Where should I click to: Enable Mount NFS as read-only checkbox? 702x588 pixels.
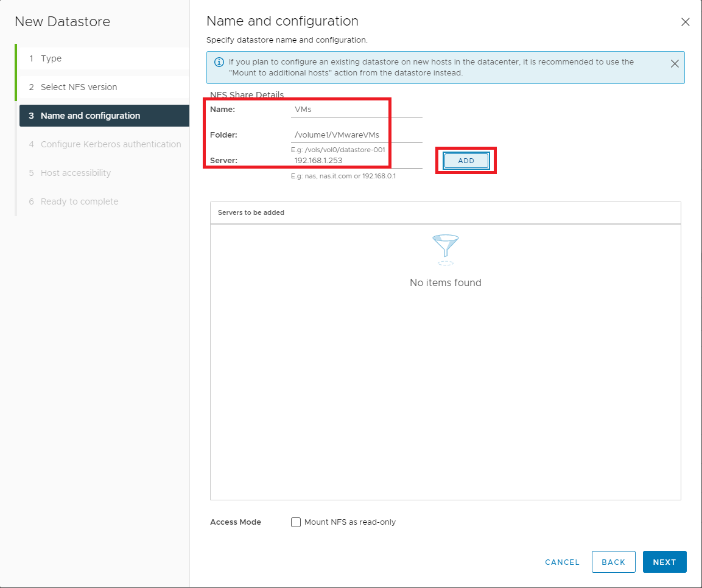(296, 522)
